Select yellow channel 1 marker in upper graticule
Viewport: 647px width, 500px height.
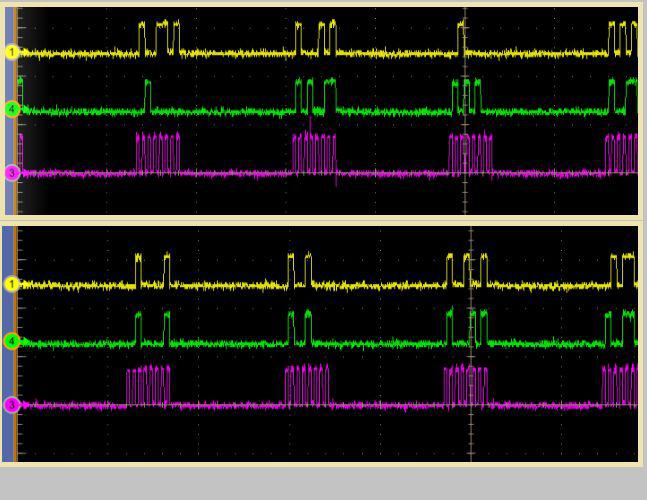pos(12,52)
